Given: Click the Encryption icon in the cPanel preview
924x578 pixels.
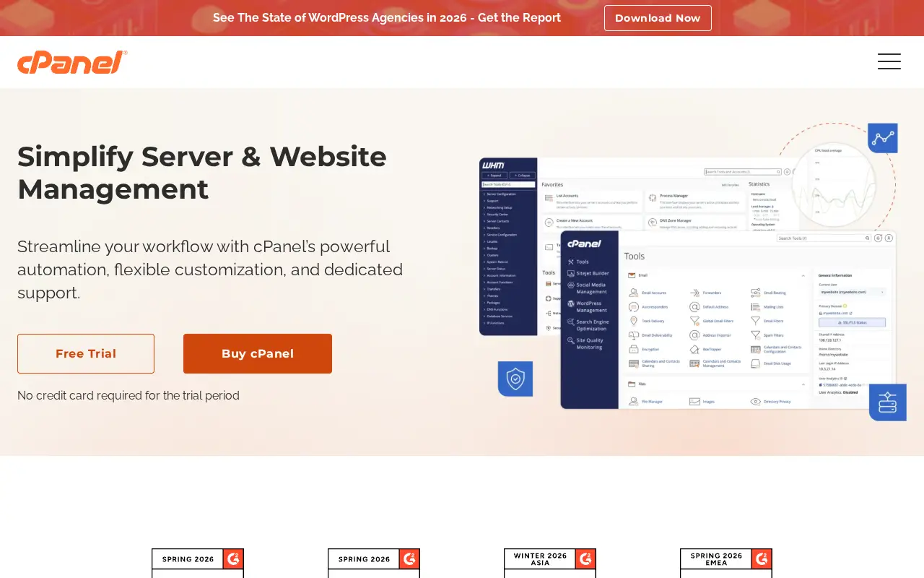Looking at the screenshot, I should (x=633, y=349).
